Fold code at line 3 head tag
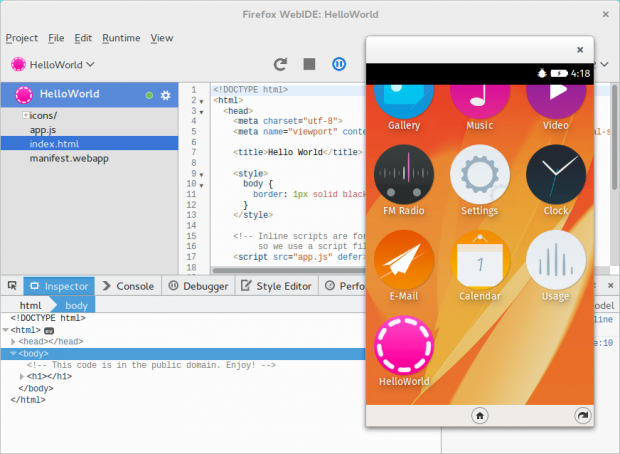Image resolution: width=620 pixels, height=454 pixels. 201,112
